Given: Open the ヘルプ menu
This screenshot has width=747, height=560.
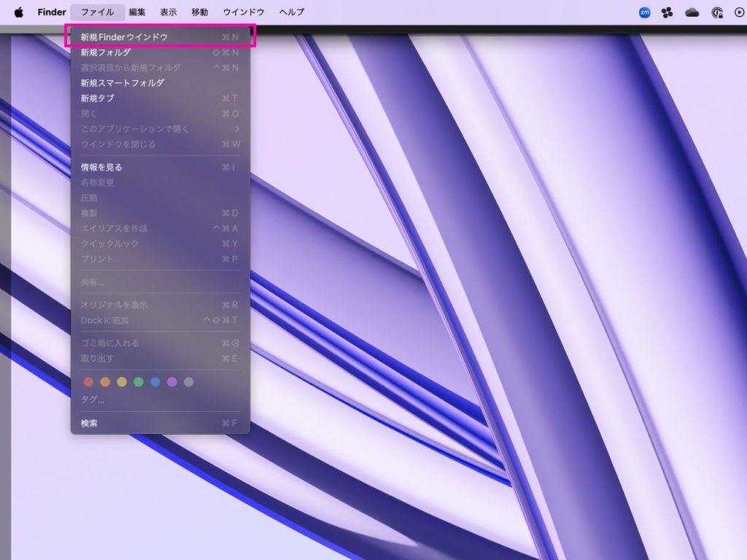Looking at the screenshot, I should pos(292,12).
